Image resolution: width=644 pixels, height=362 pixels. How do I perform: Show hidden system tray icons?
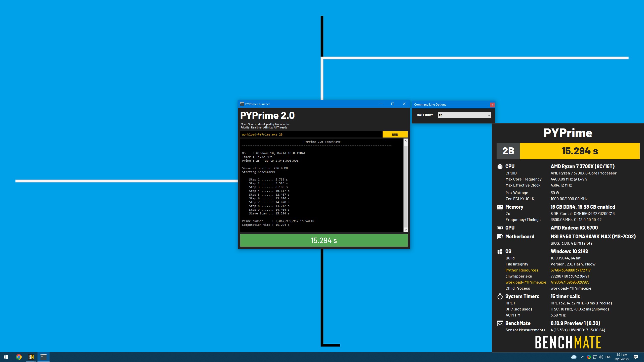click(x=583, y=357)
